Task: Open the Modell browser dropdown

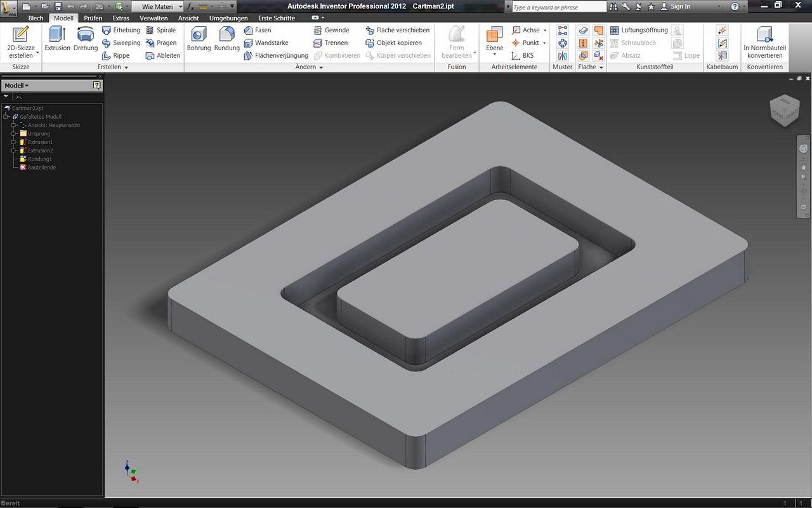Action: tap(16, 85)
